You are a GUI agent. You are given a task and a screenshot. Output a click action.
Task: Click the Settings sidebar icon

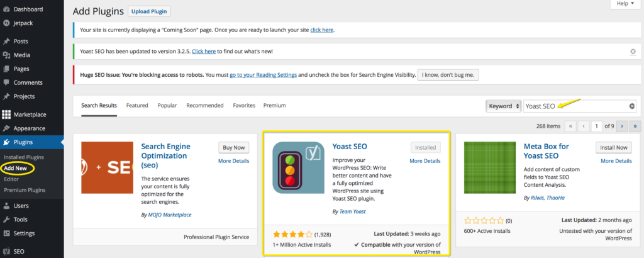[6, 233]
